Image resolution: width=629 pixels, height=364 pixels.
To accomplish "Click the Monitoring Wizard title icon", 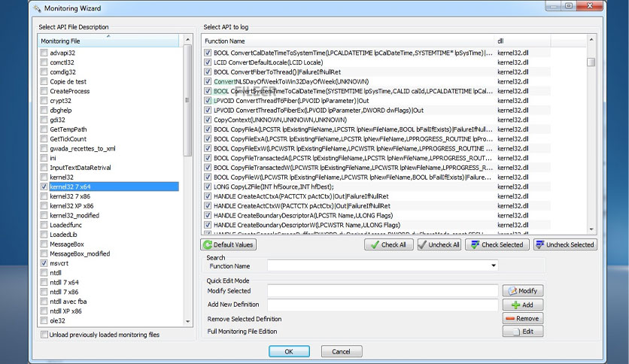I will (38, 8).
